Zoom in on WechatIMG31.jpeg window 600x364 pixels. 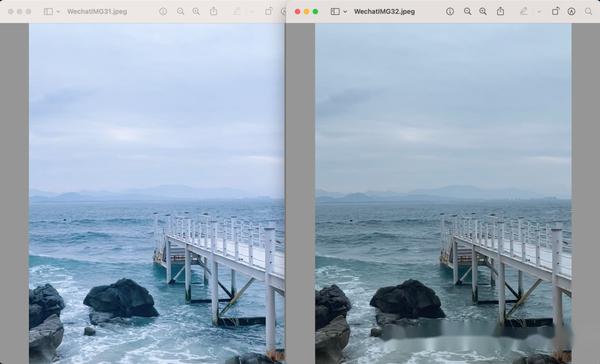[196, 11]
